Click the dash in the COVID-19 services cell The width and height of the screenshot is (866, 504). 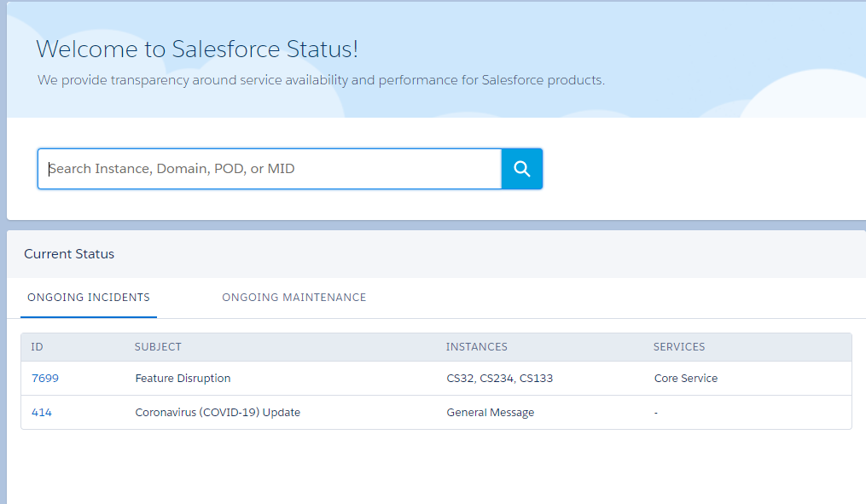click(656, 413)
